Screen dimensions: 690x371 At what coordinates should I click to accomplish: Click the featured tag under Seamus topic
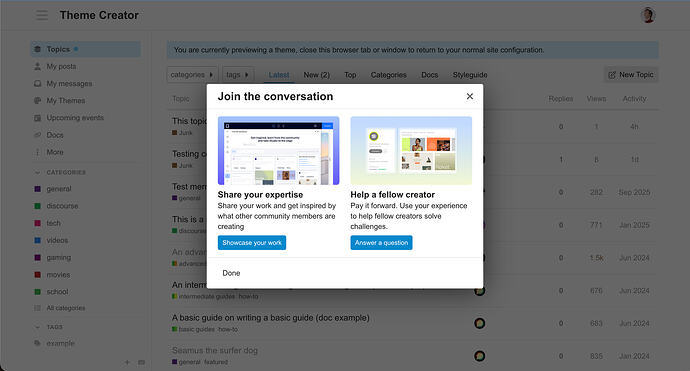click(x=216, y=362)
